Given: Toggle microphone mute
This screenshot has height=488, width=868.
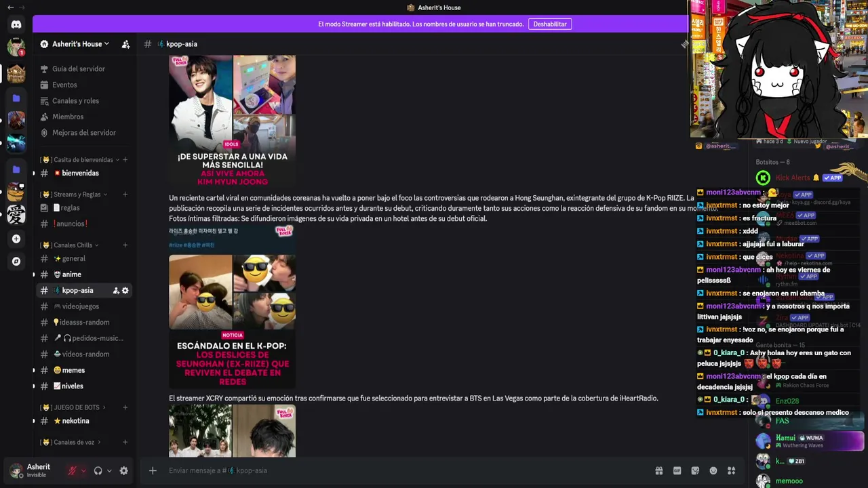Looking at the screenshot, I should tap(72, 470).
